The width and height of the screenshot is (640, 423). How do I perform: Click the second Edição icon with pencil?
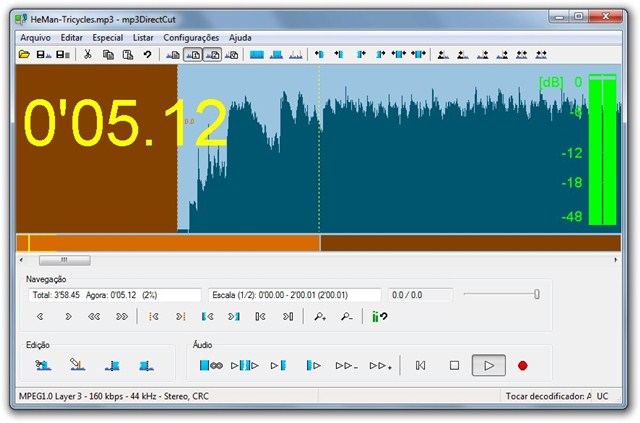pyautogui.click(x=77, y=365)
